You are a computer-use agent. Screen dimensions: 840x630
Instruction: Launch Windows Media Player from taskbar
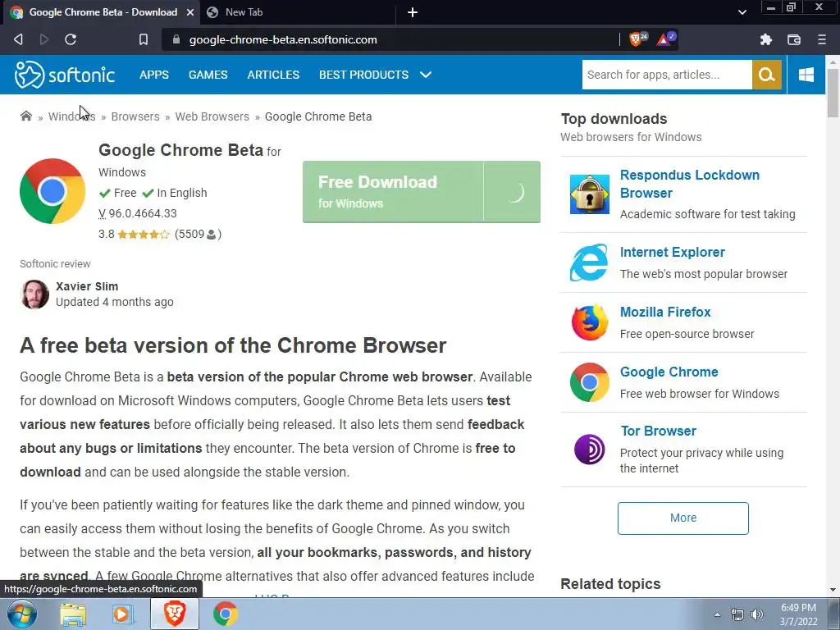(123, 614)
